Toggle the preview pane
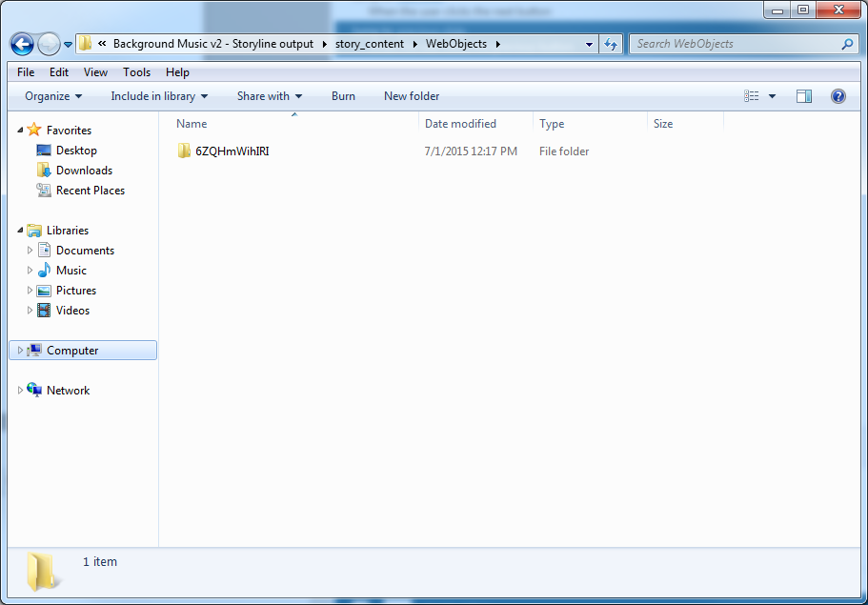 pyautogui.click(x=804, y=96)
